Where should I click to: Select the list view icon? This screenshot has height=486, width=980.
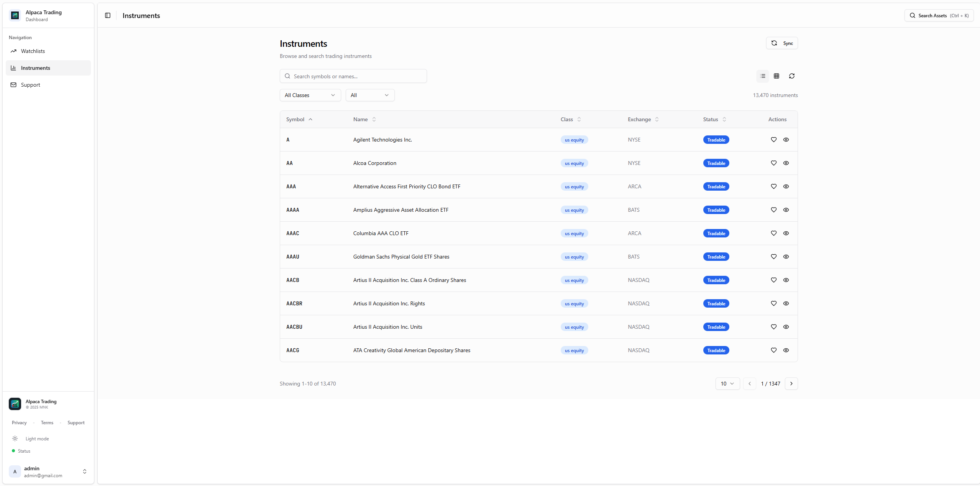[x=763, y=76]
